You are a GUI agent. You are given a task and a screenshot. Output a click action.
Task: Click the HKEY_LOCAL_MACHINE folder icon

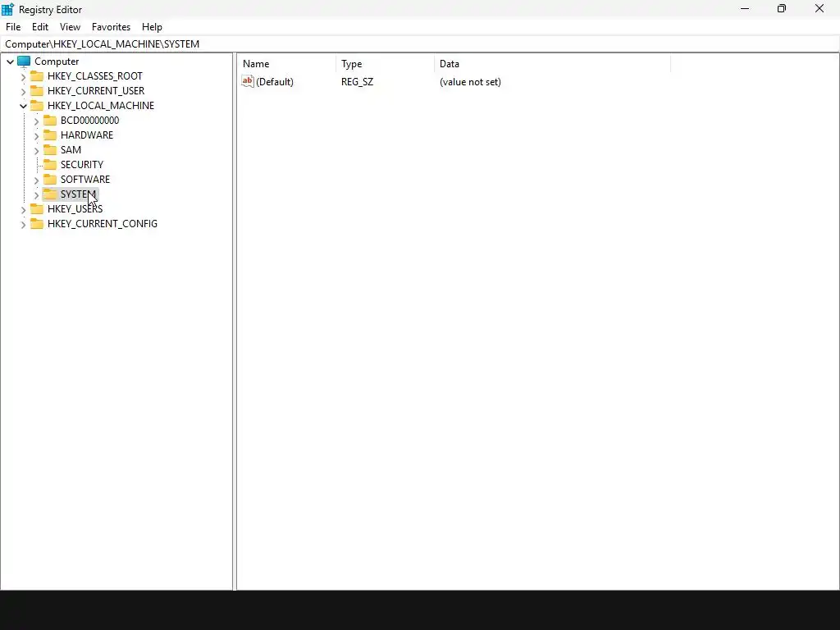coord(37,106)
